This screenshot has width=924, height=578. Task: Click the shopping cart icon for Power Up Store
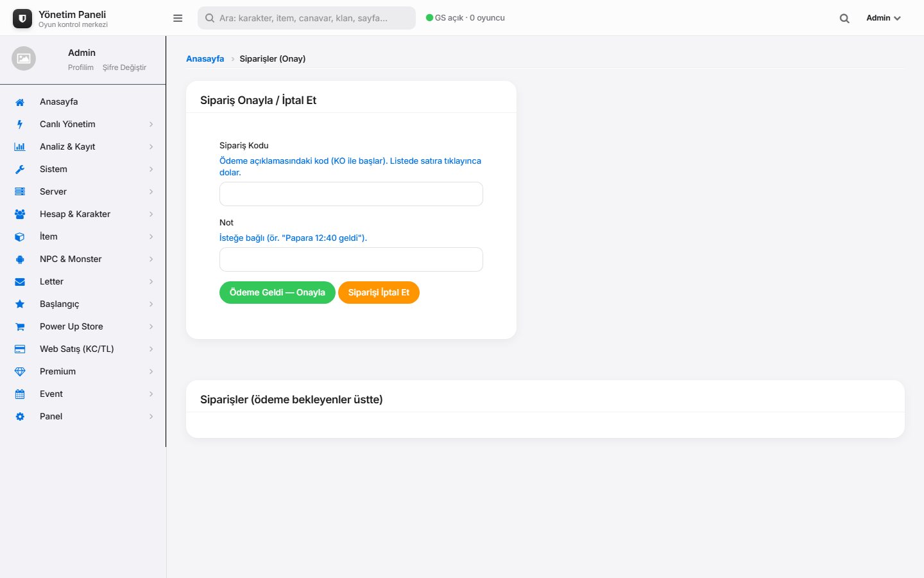pos(20,327)
